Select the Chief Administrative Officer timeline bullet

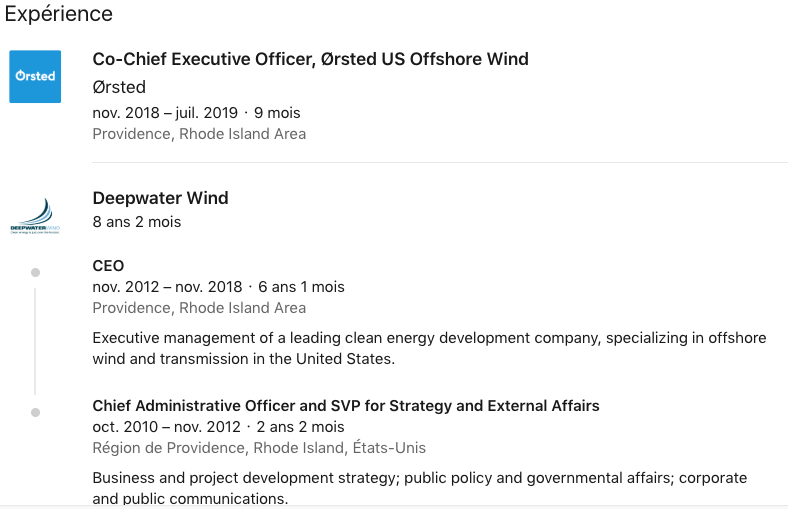[35, 413]
